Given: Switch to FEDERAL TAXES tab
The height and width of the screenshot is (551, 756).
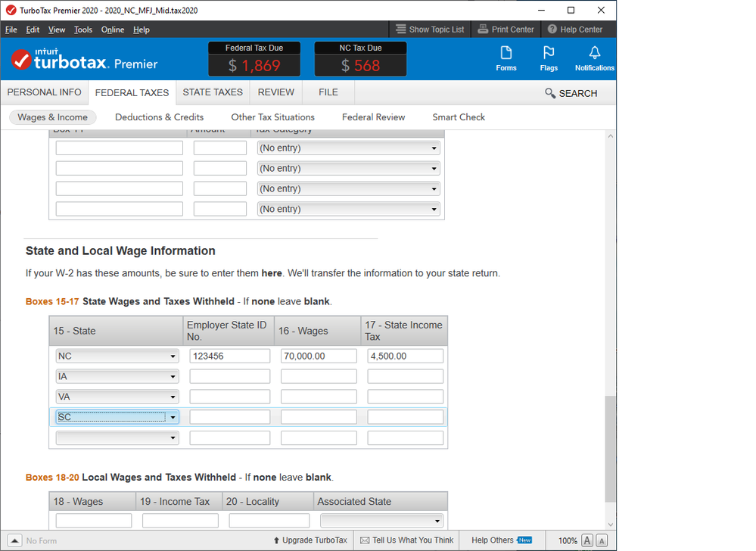Looking at the screenshot, I should 132,92.
